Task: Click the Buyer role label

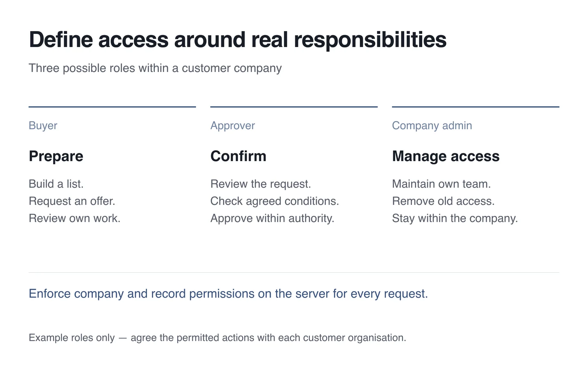Action: click(43, 126)
